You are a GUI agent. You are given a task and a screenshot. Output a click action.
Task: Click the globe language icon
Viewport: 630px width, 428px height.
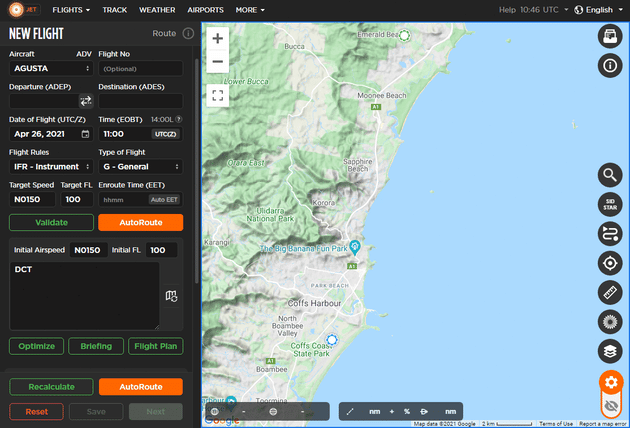pyautogui.click(x=579, y=10)
